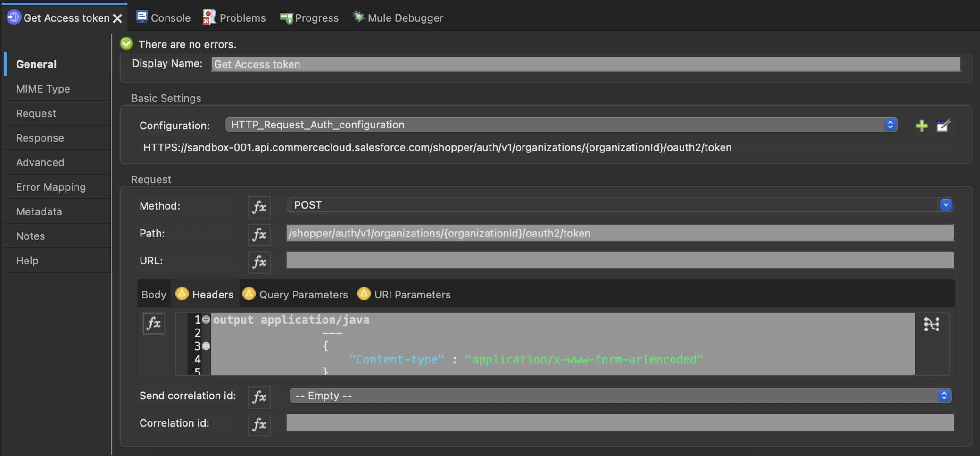This screenshot has width=980, height=456.
Task: Click the "Content-type" key in editor
Action: [396, 360]
